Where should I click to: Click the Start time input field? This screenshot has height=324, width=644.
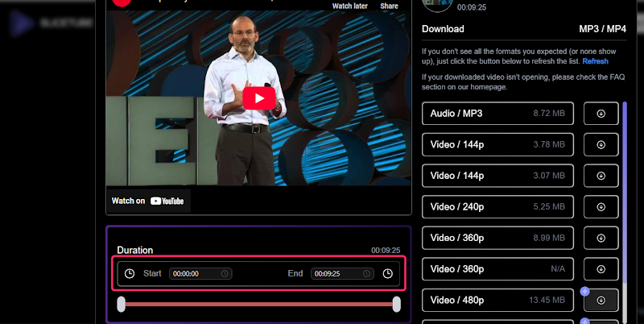200,273
